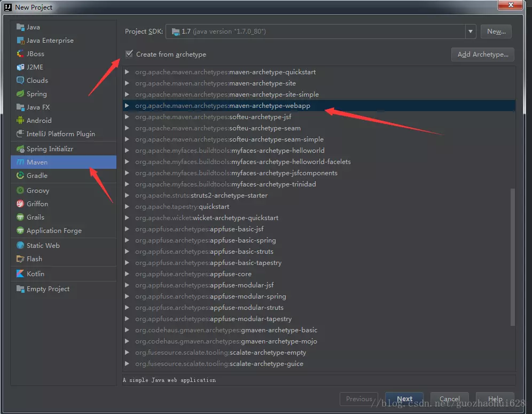Click the Java project type icon
This screenshot has height=414, width=532.
point(20,27)
